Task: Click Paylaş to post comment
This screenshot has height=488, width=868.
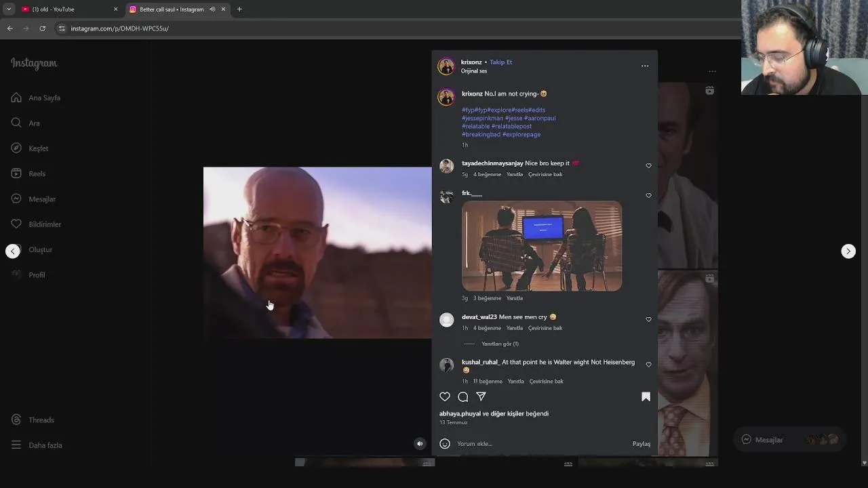Action: [642, 444]
